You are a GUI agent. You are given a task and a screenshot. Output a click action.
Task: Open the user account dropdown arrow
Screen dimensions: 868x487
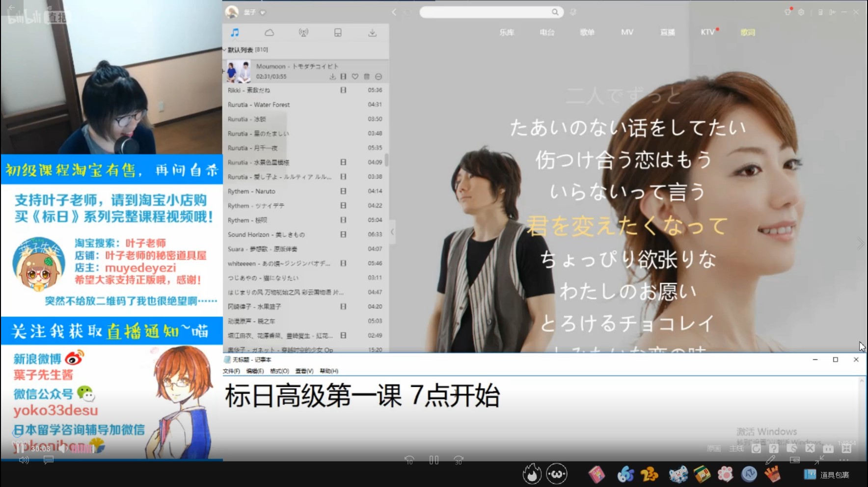tap(263, 12)
